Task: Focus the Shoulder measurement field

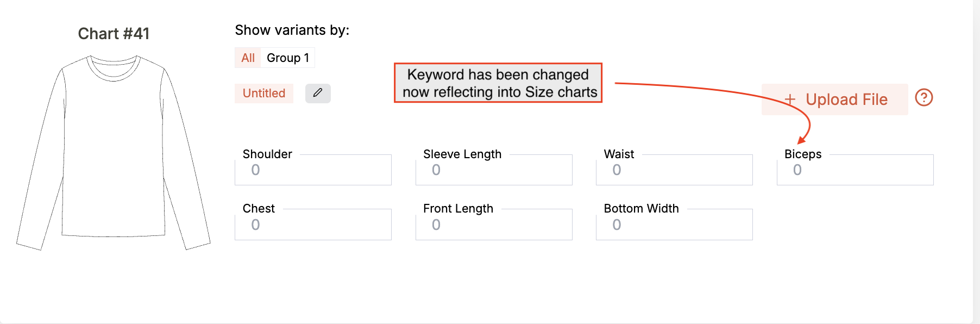Action: [x=313, y=170]
